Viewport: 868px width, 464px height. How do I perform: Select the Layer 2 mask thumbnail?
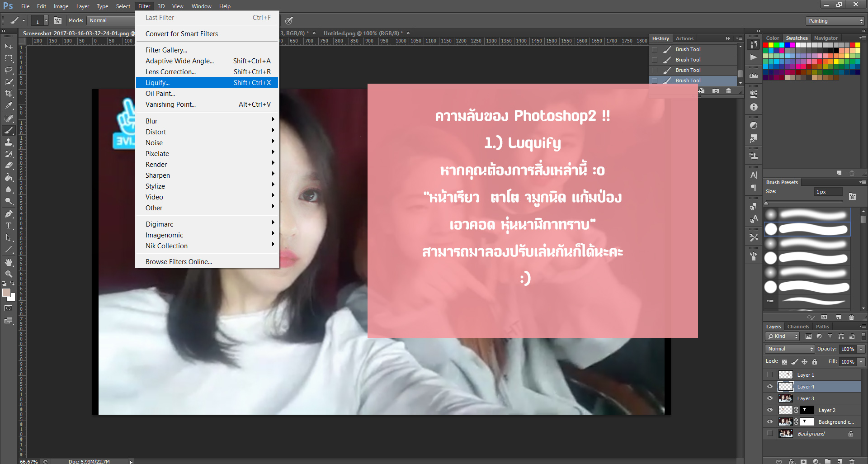tap(807, 410)
